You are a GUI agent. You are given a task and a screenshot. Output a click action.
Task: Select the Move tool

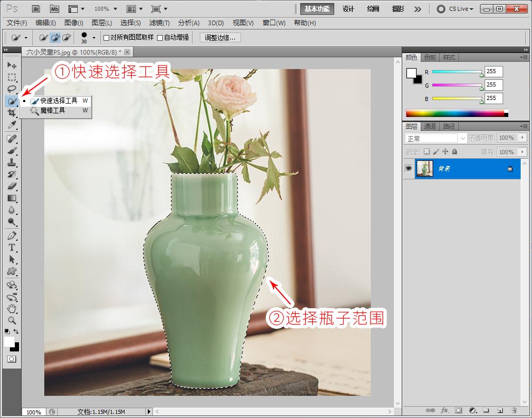11,65
